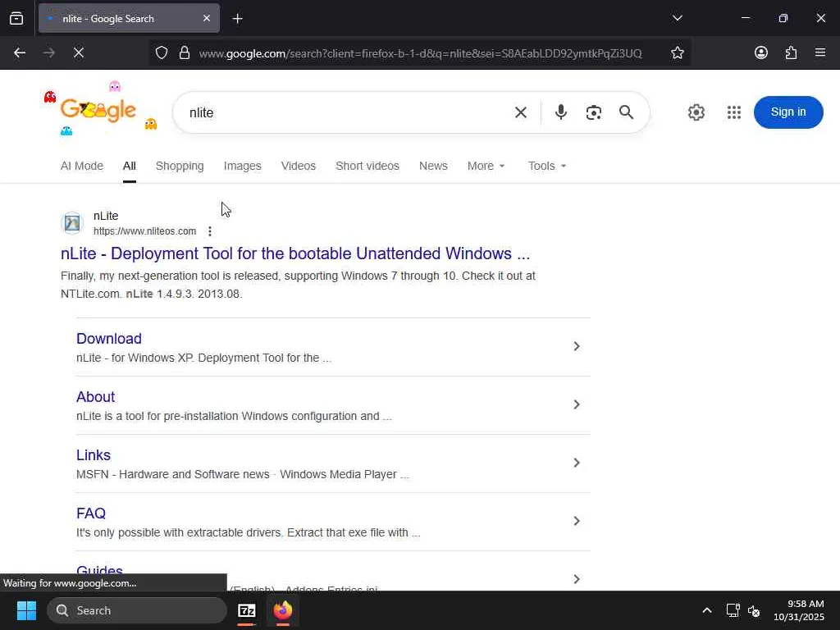Open Firefox application menu
The width and height of the screenshot is (840, 630).
pos(820,52)
